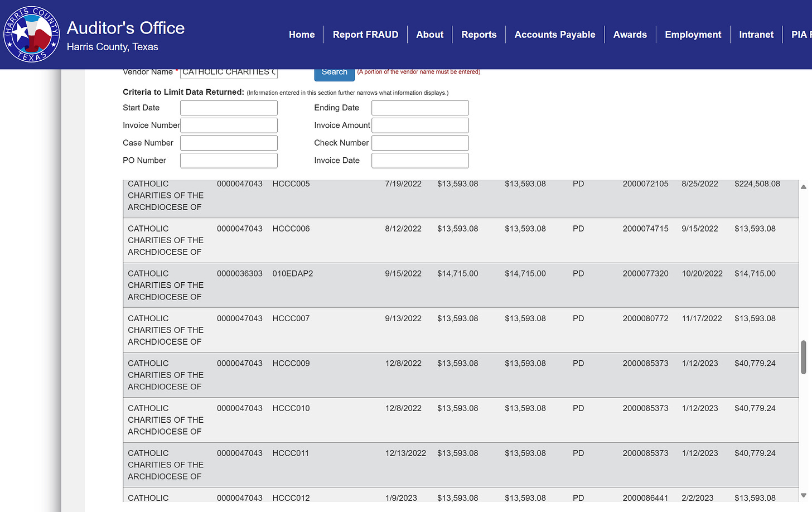Click the Auditor's Office title
The height and width of the screenshot is (512, 812).
(x=125, y=28)
